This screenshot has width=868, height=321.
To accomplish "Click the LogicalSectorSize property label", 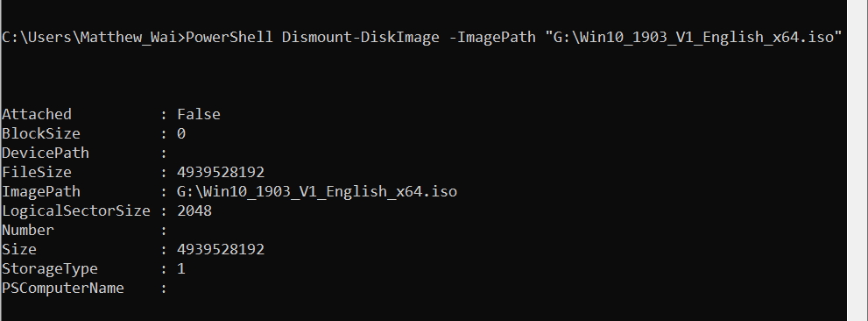I will 76,211.
